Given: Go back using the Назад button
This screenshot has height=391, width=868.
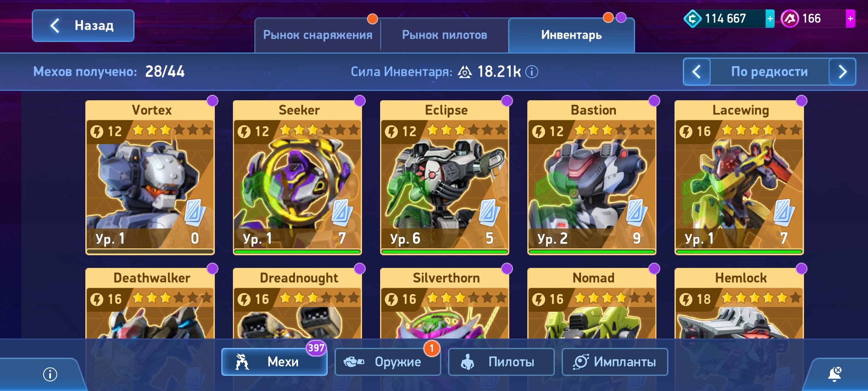Looking at the screenshot, I should (83, 26).
